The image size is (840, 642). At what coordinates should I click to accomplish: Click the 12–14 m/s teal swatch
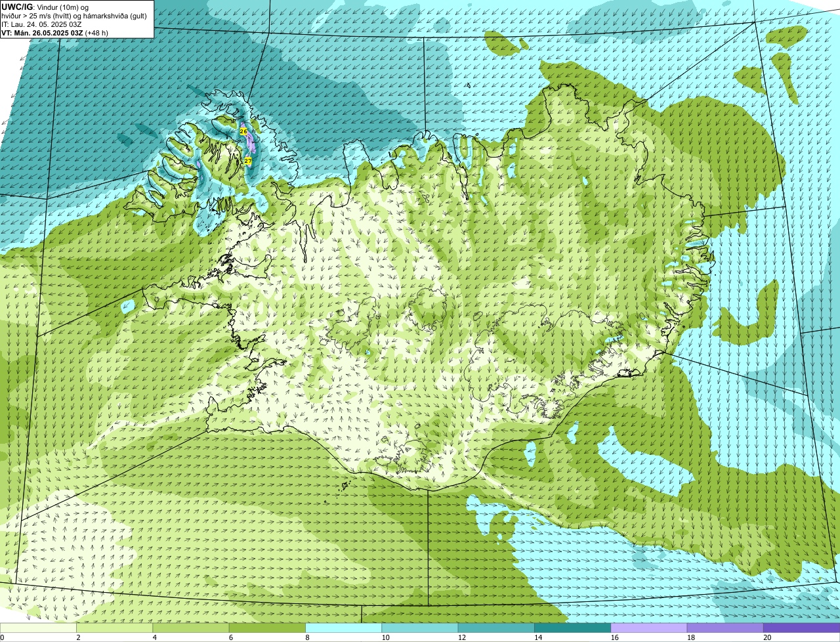pyautogui.click(x=496, y=628)
